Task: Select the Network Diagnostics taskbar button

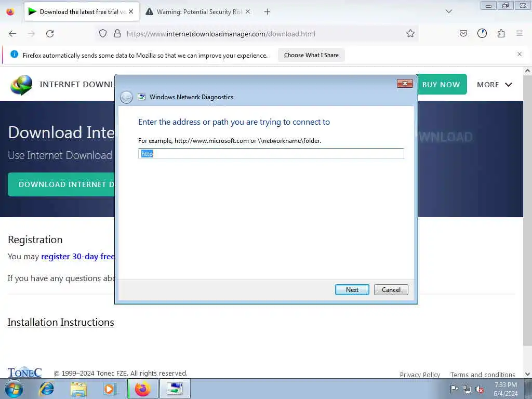Action: coord(175,389)
